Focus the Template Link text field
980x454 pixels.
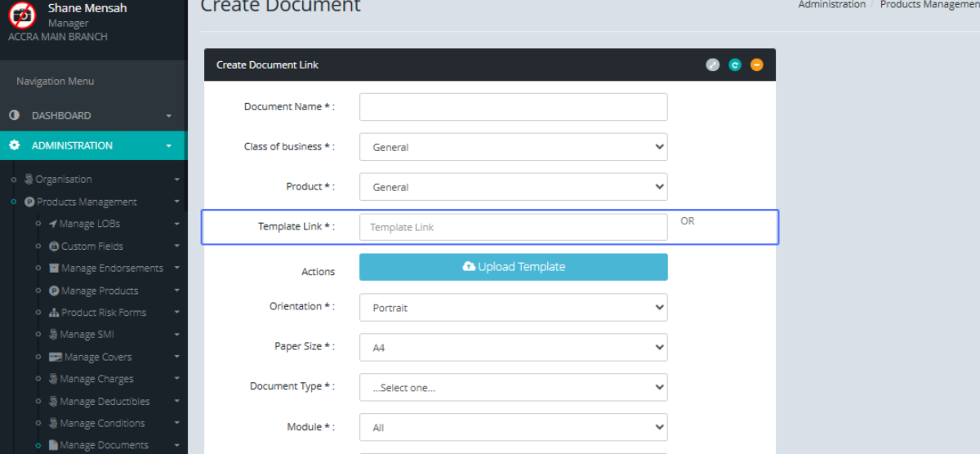(x=513, y=227)
